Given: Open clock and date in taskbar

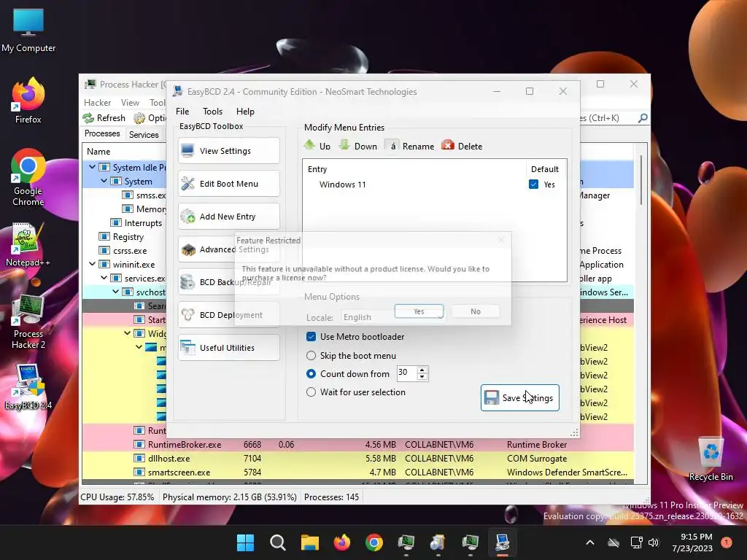Looking at the screenshot, I should [x=692, y=542].
